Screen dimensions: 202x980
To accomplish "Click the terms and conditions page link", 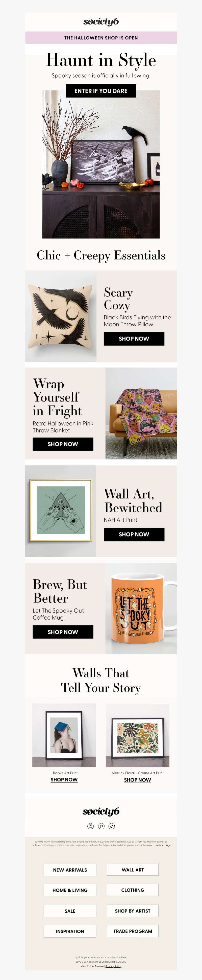I will [157, 845].
